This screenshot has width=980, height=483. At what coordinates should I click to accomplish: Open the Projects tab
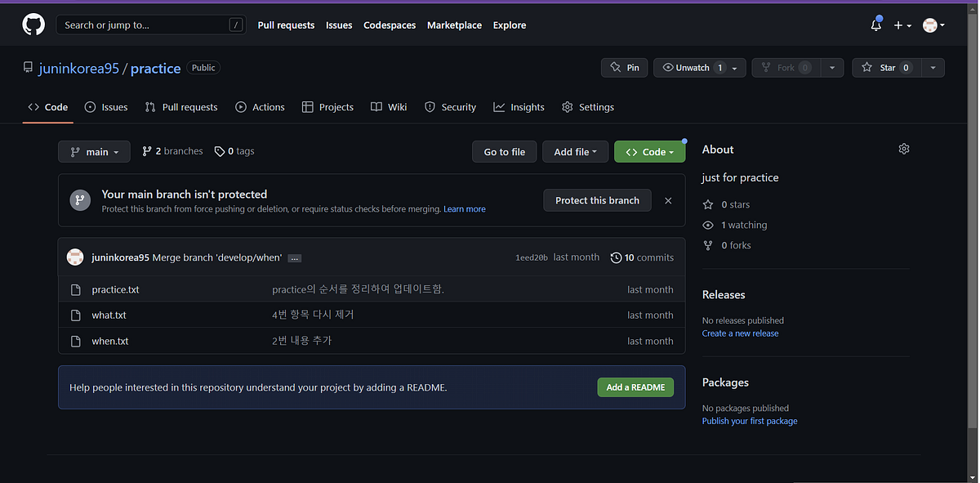point(327,107)
